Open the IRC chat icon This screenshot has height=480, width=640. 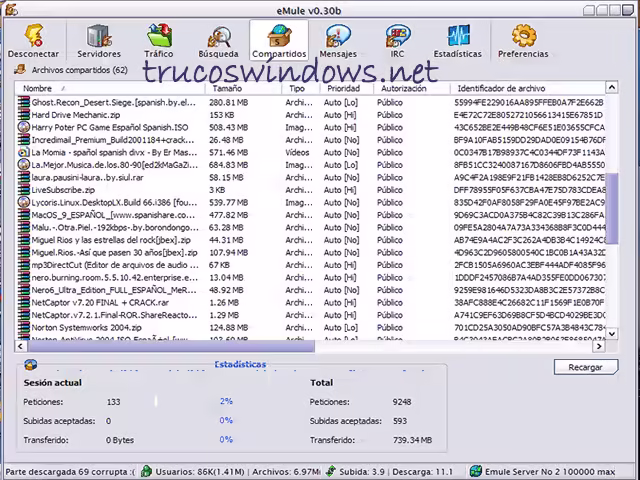(x=397, y=36)
